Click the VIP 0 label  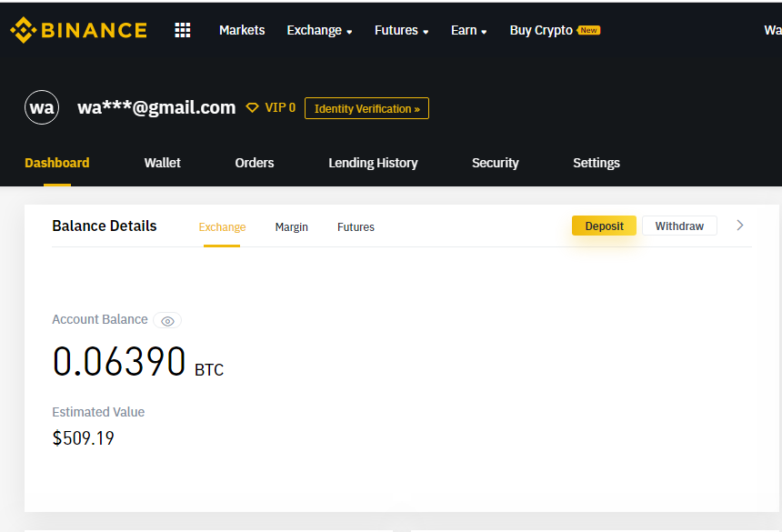coord(280,107)
